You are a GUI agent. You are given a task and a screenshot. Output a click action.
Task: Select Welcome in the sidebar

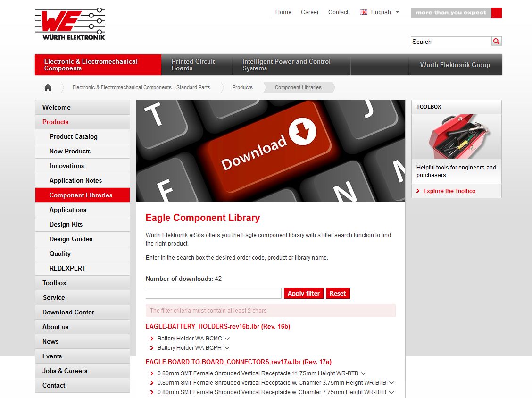(83, 107)
